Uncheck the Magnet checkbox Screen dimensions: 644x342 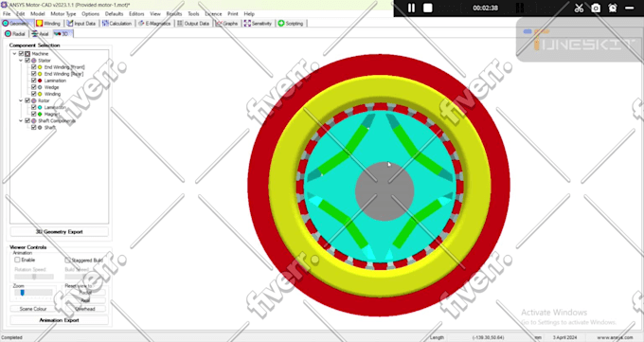click(x=34, y=115)
